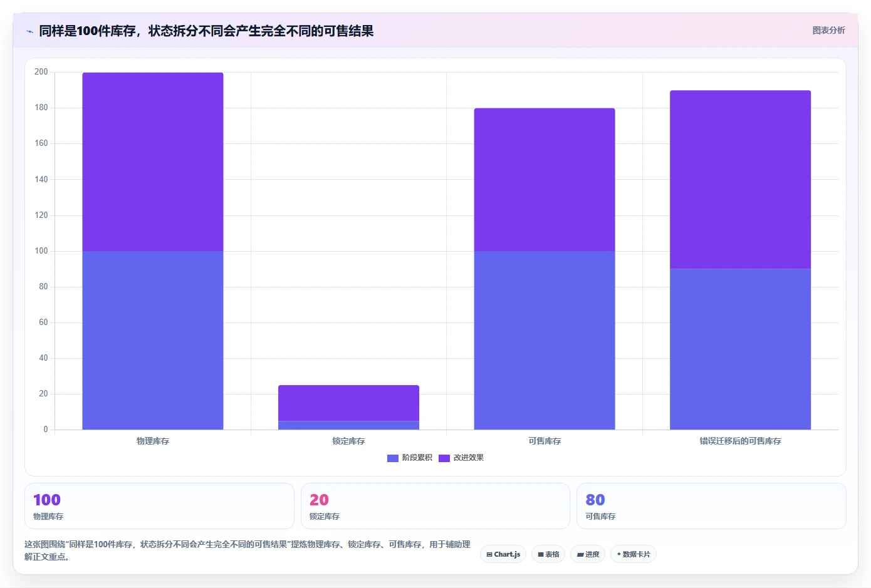Screen dimensions: 871x588
Task: Toggle the 改进效果 legend color box
Action: click(x=444, y=458)
